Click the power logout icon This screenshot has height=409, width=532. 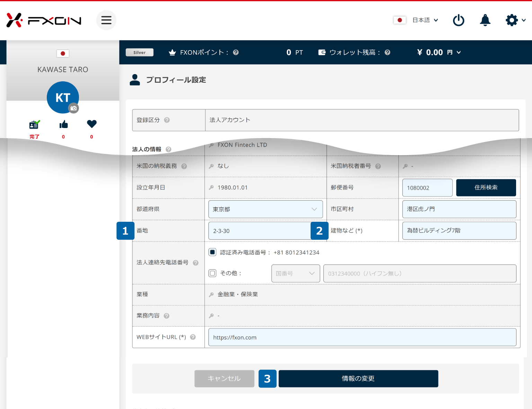(459, 20)
